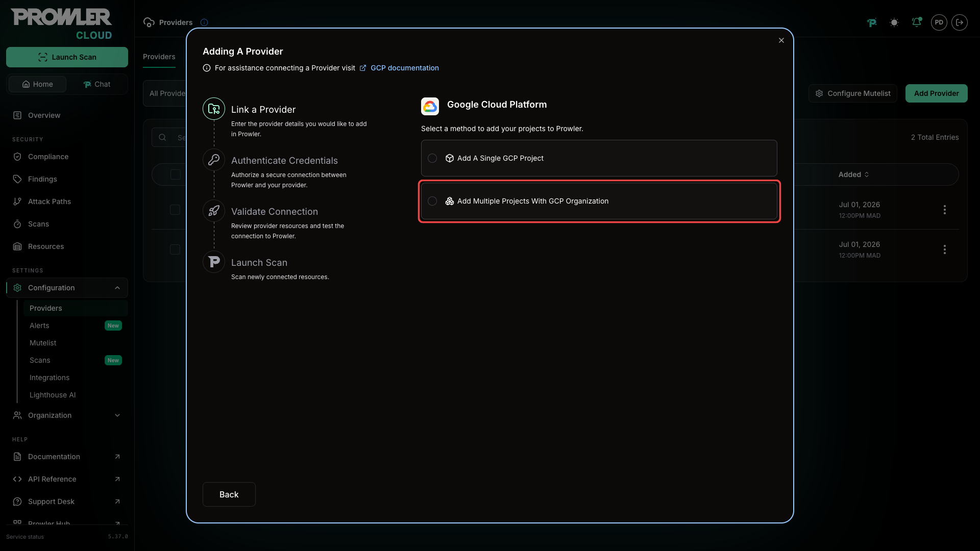Viewport: 980px width, 551px height.
Task: Click the Documentation file icon
Action: (17, 457)
